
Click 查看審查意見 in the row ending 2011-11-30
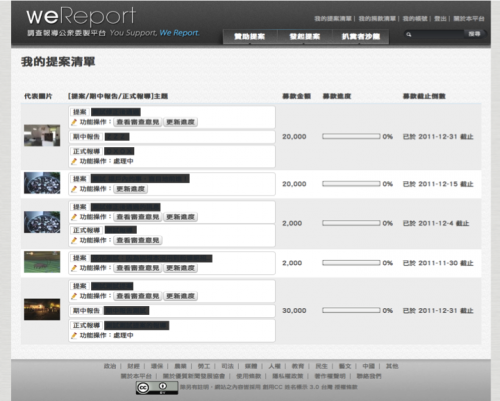pos(138,268)
